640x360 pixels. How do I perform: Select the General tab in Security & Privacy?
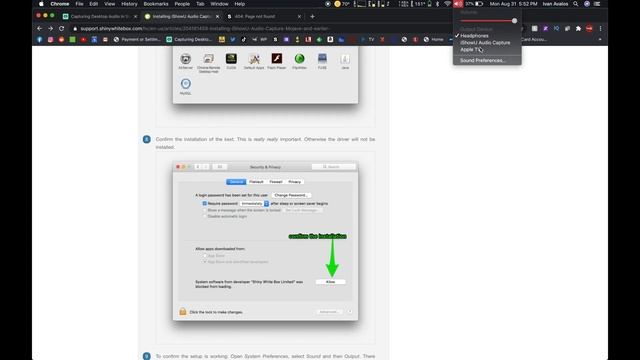(x=236, y=182)
